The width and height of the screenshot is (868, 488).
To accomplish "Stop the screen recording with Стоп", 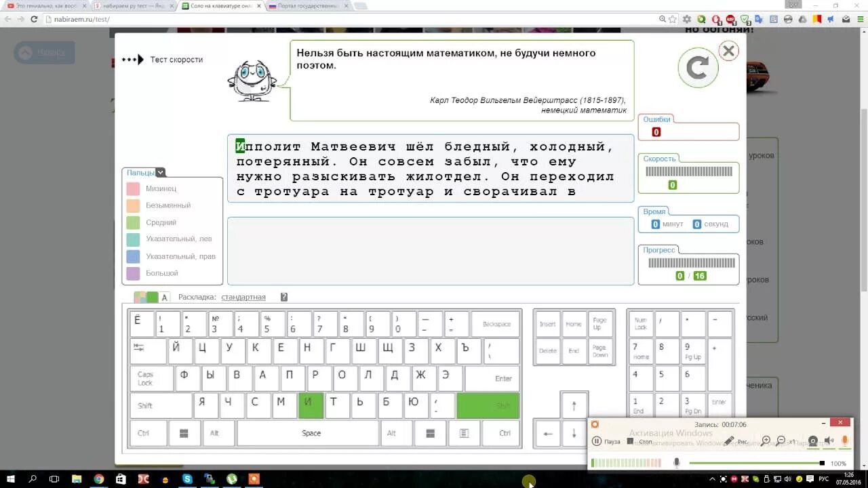I will point(639,441).
